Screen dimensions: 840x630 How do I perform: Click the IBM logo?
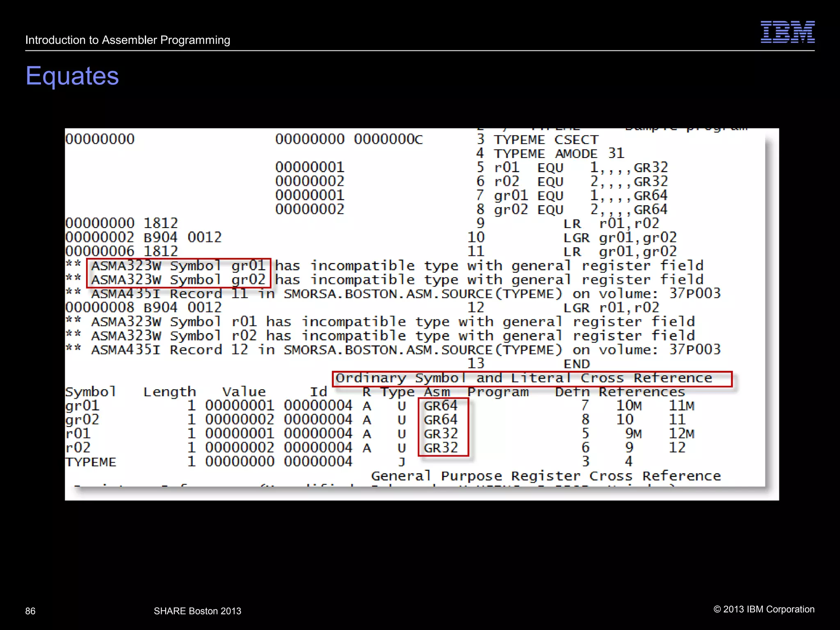click(x=787, y=32)
